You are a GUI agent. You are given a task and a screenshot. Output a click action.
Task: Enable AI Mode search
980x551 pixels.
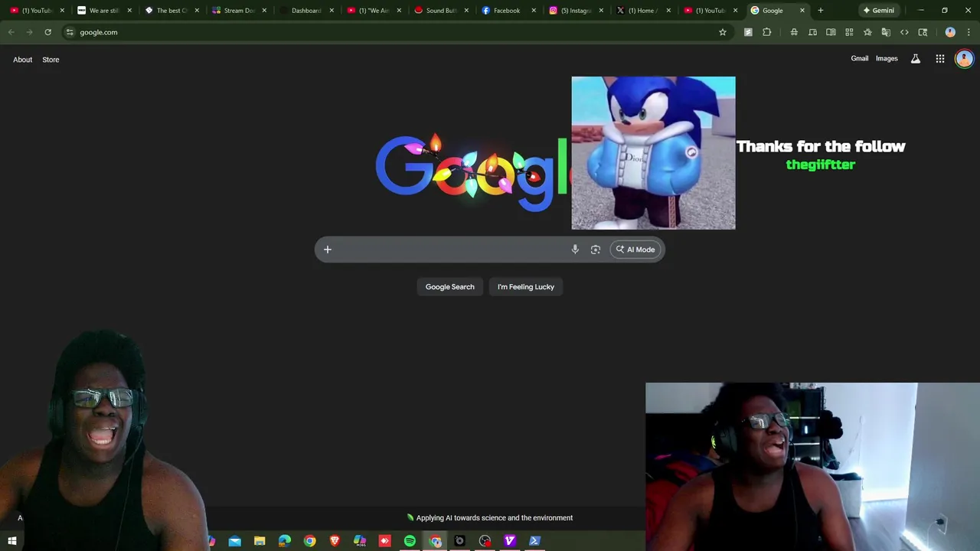tap(635, 249)
